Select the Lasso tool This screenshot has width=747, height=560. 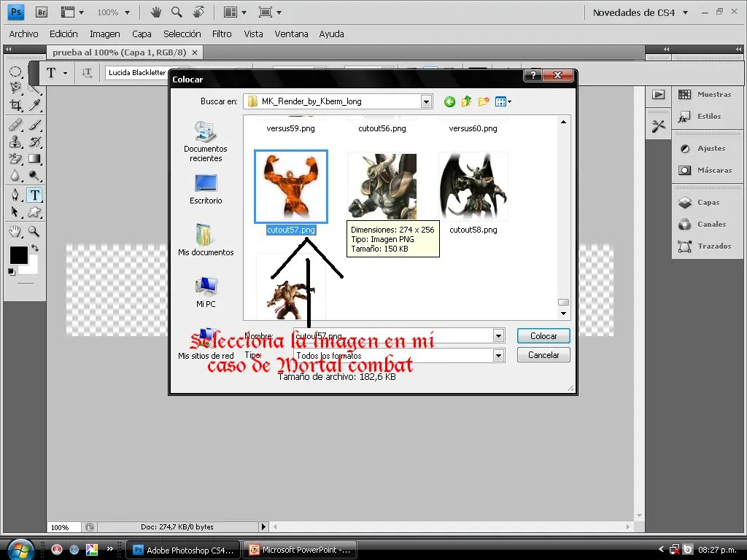(15, 87)
